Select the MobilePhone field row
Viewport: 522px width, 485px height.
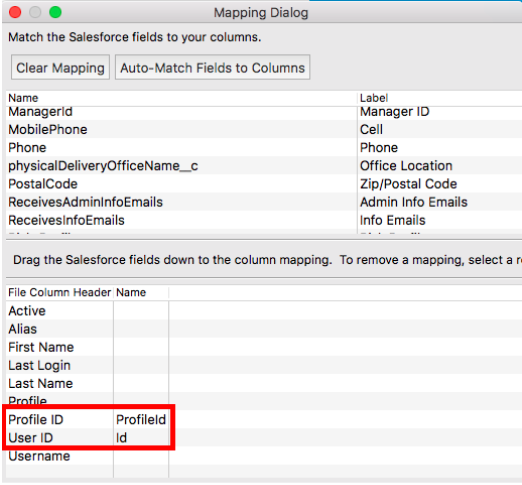pyautogui.click(x=264, y=130)
